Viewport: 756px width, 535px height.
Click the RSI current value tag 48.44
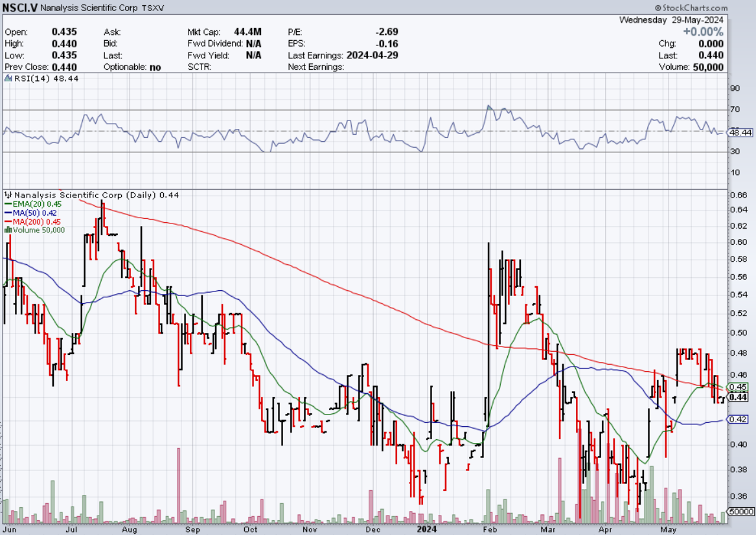pos(740,132)
